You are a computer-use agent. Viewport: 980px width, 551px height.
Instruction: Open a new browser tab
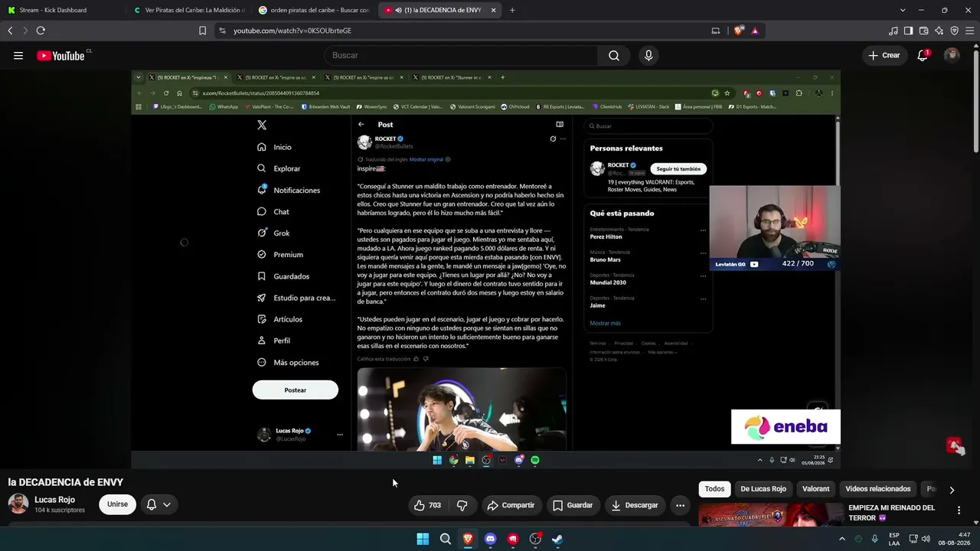[512, 10]
